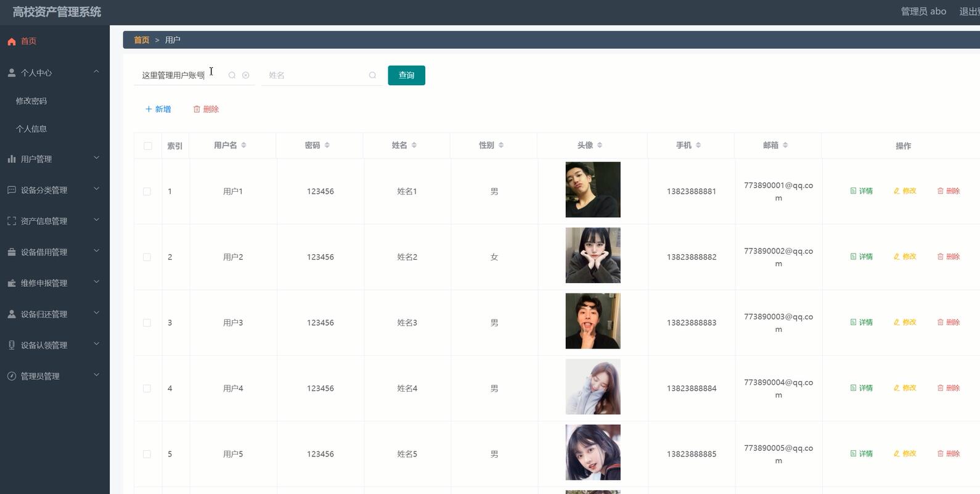This screenshot has width=980, height=494.
Task: Click the 维修申报管理 icon
Action: coord(11,283)
